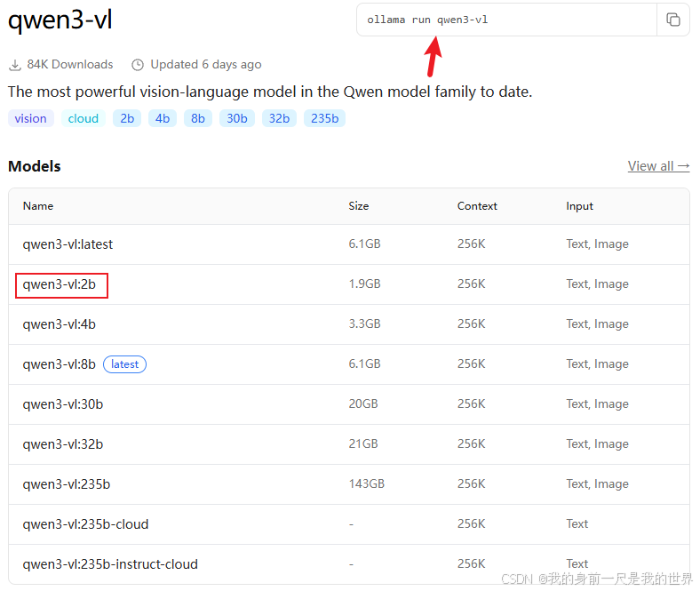Select the cloud tag

point(83,118)
